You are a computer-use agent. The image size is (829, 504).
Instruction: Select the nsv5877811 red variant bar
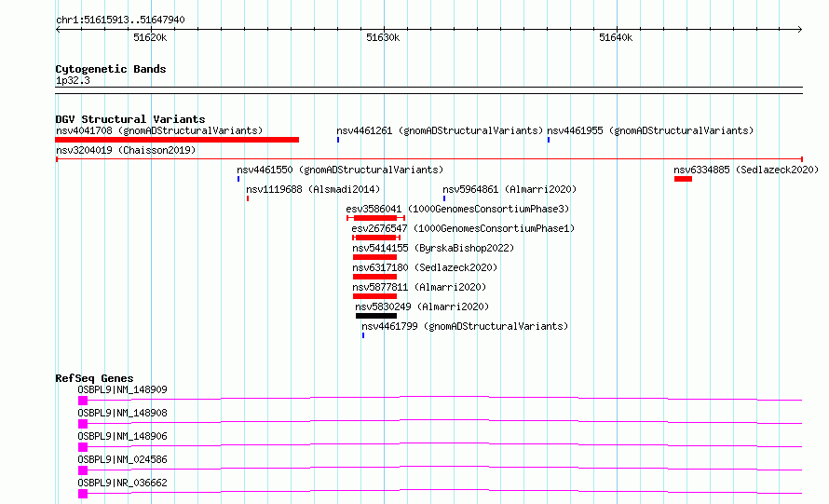[x=374, y=296]
